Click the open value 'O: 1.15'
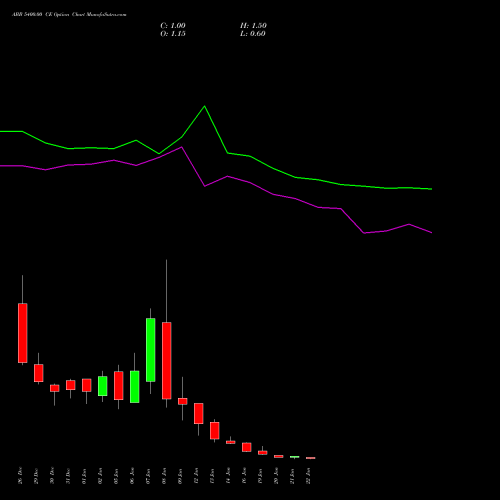The image size is (500, 500). click(x=173, y=34)
